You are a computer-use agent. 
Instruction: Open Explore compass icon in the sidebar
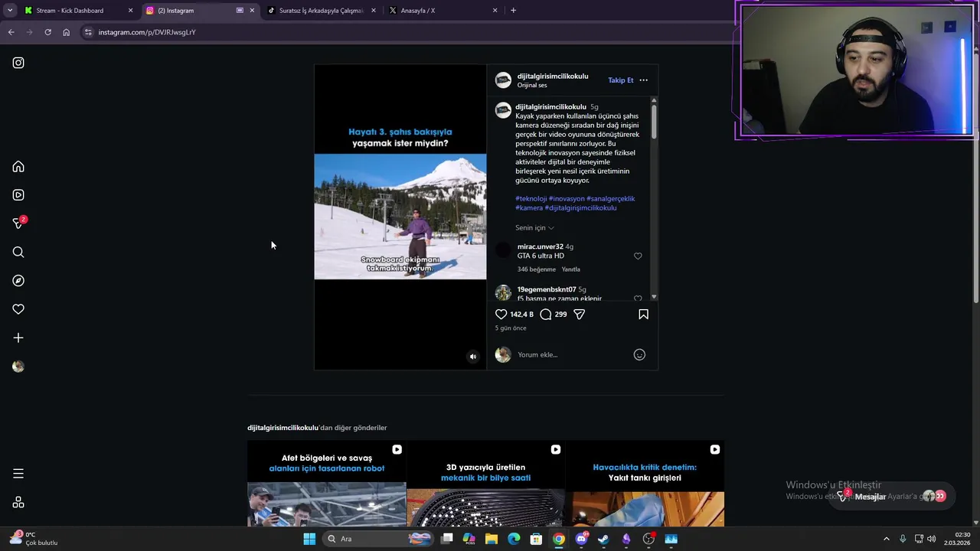(18, 281)
